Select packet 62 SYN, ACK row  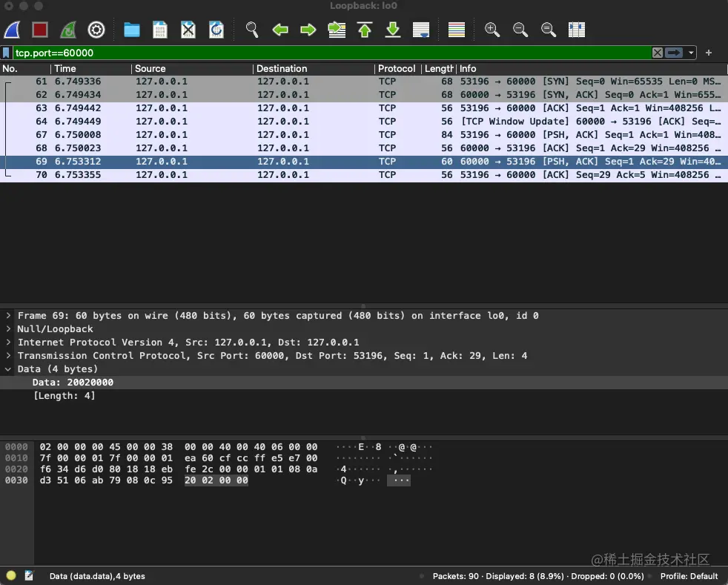click(364, 95)
